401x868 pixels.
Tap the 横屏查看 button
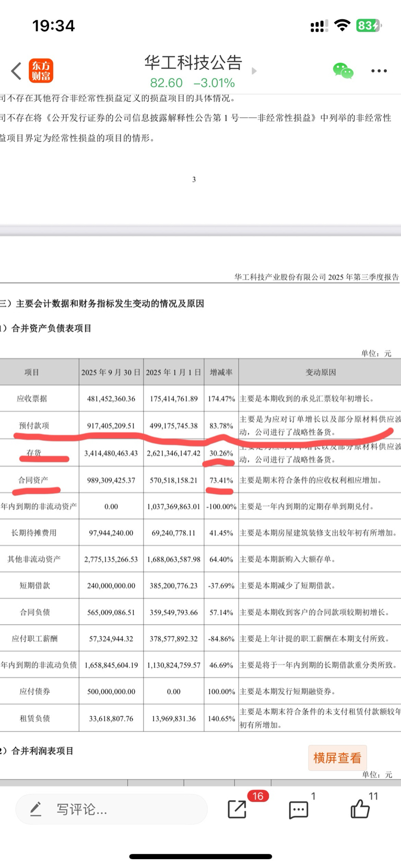click(x=337, y=758)
